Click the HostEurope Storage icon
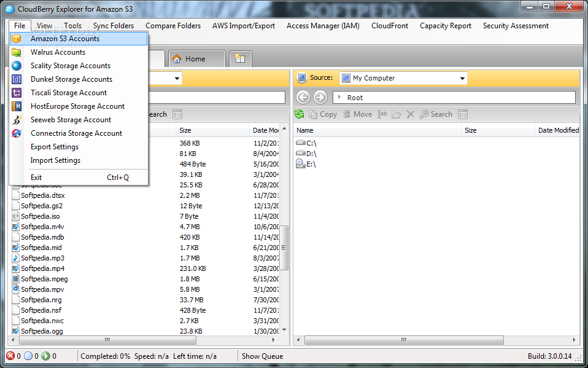The height and width of the screenshot is (368, 588). pyautogui.click(x=16, y=106)
